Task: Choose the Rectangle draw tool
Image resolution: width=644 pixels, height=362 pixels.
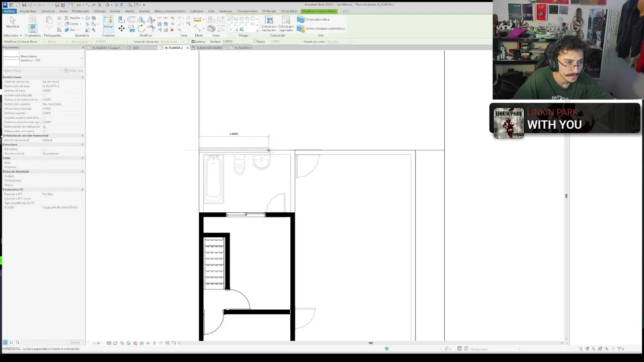Action: (x=236, y=19)
